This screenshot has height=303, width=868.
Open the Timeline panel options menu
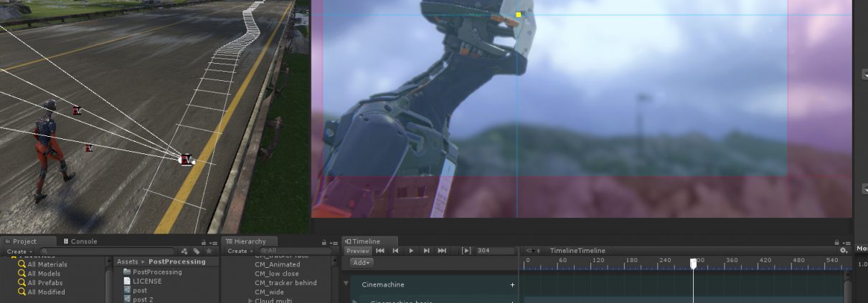846,242
